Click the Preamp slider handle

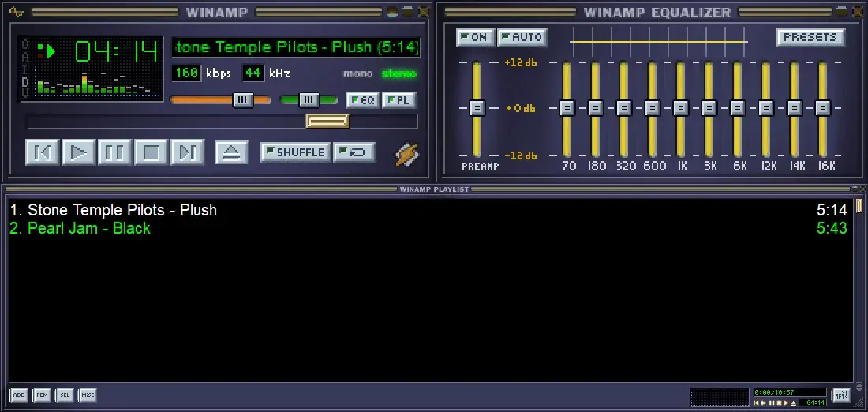477,107
